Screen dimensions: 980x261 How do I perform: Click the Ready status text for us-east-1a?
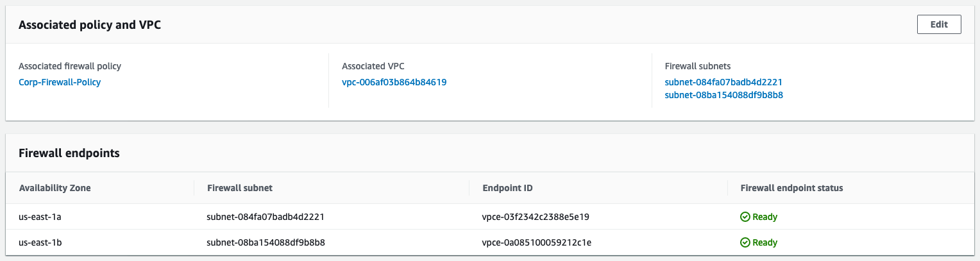765,217
